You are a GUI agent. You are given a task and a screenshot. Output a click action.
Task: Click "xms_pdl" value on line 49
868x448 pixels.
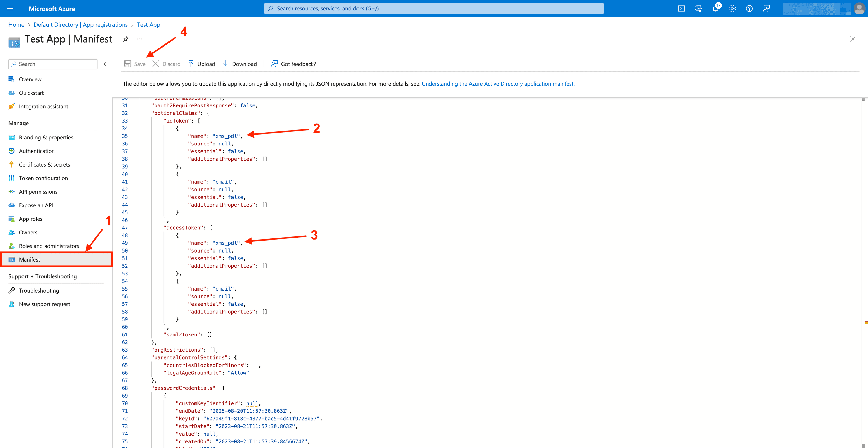coord(226,243)
